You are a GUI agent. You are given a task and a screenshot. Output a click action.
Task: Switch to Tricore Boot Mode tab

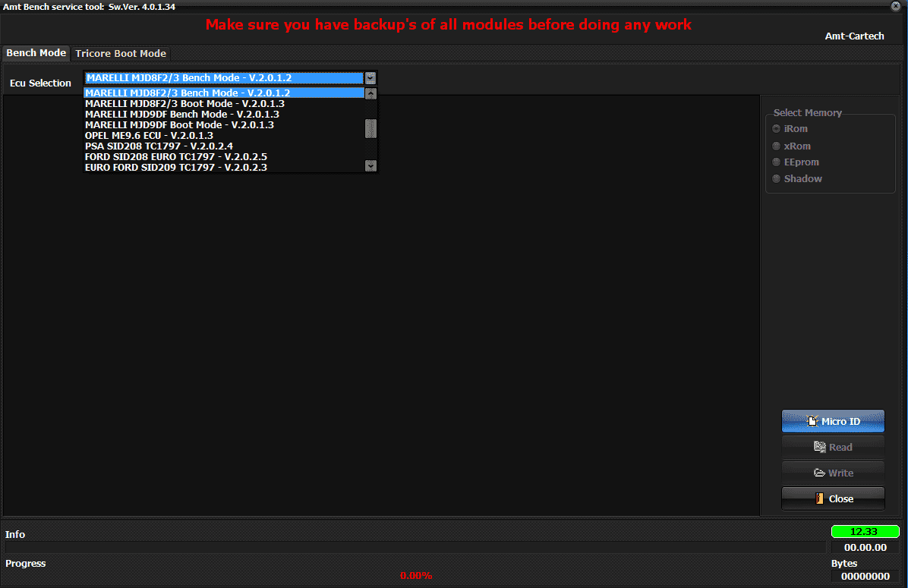[121, 53]
